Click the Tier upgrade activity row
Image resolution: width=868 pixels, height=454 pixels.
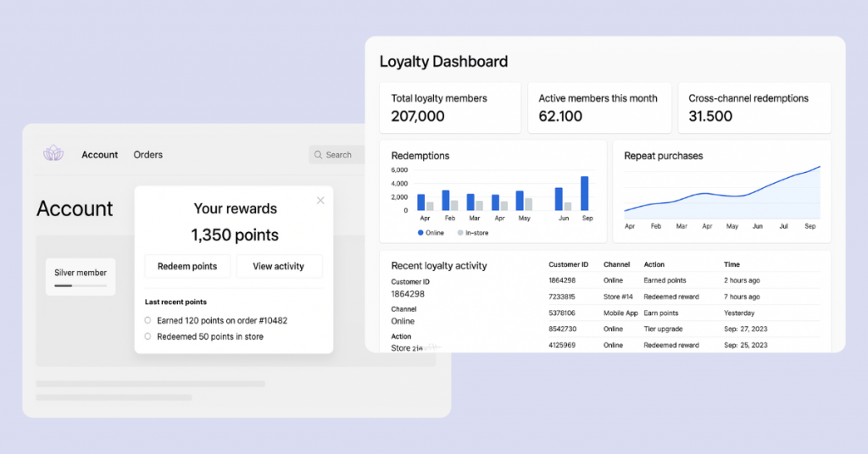pos(684,329)
